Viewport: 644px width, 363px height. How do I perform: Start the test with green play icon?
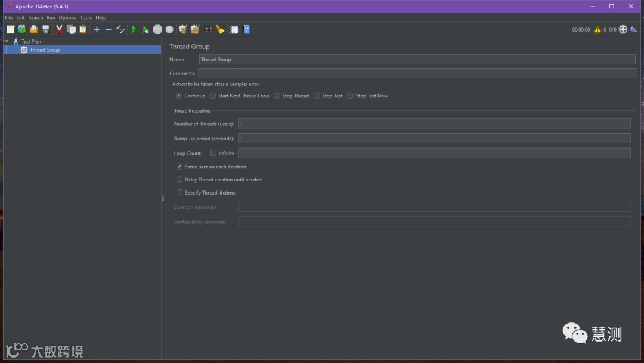point(134,30)
